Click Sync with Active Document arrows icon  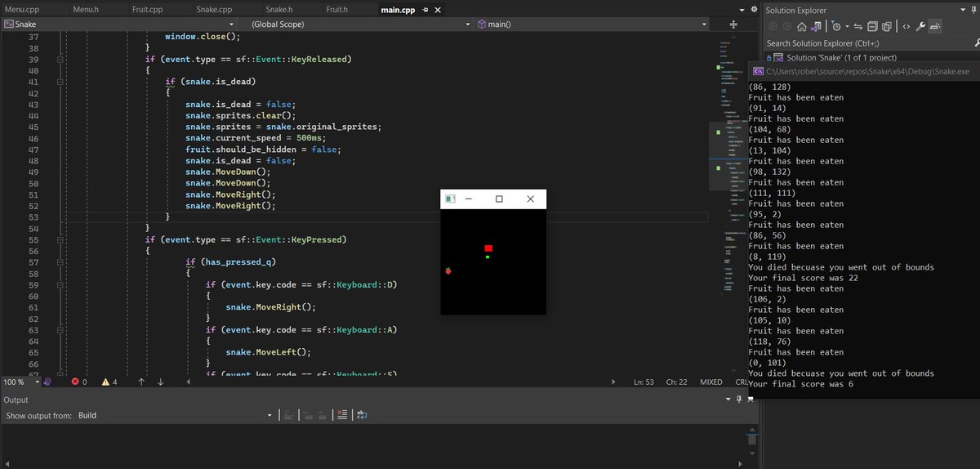pos(858,26)
